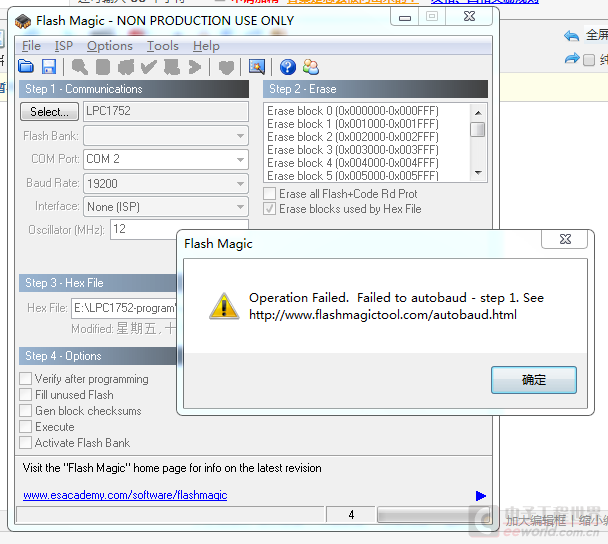Click the blue forward arrow in browser window
The width and height of the screenshot is (608, 544).
[572, 59]
